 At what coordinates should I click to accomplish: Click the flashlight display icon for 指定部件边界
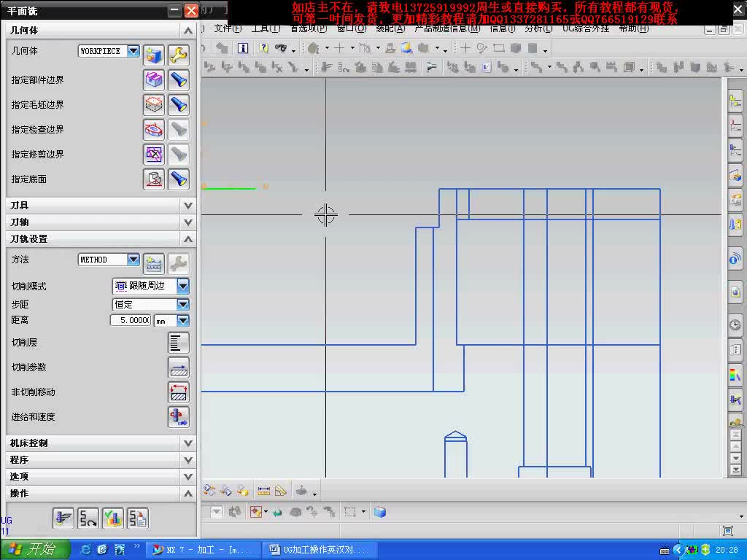click(179, 80)
